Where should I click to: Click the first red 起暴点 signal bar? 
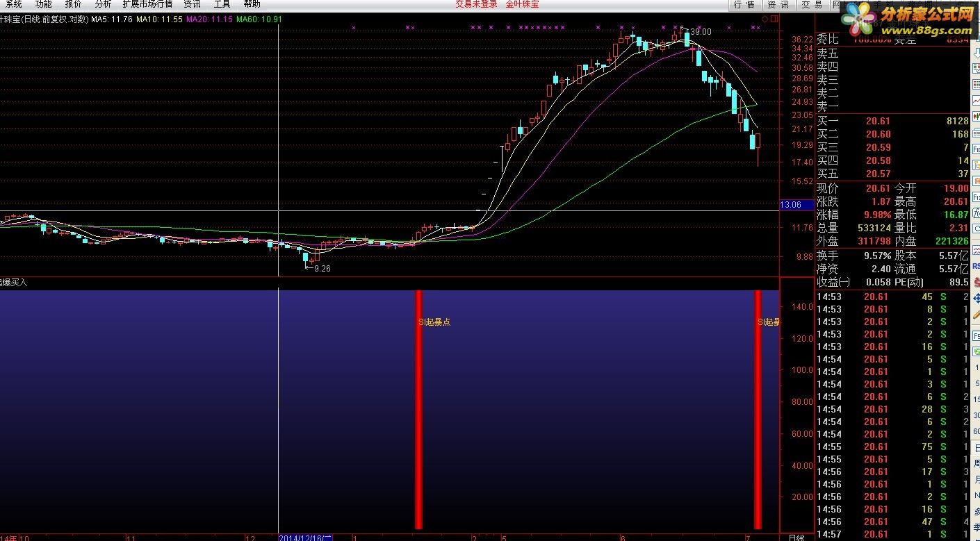(418, 410)
